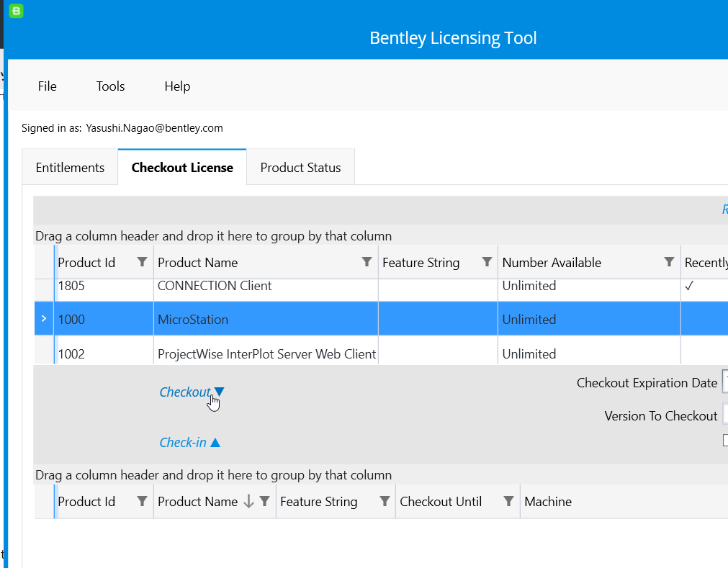Filter the Checkout Until column

coord(509,501)
